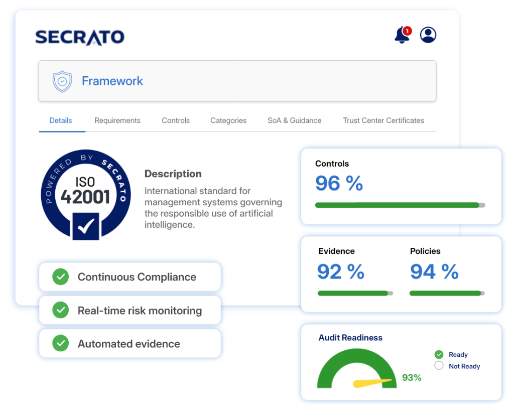The height and width of the screenshot is (420, 514).
Task: Click the Secrato logo
Action: 80,37
